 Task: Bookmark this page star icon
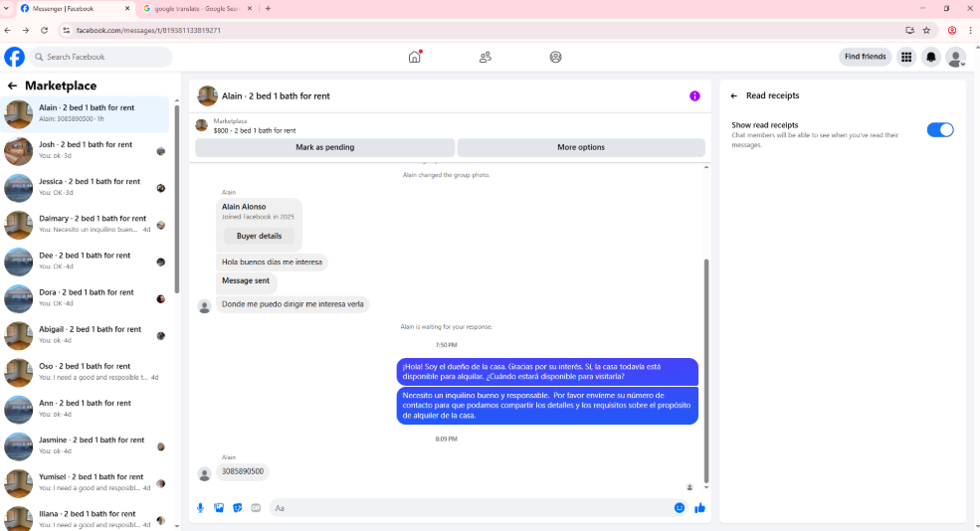[926, 30]
